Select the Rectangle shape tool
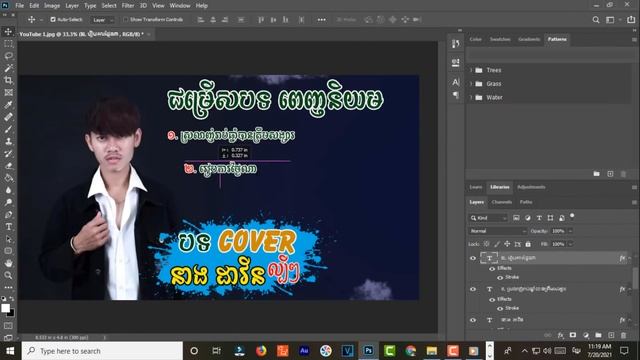The image size is (640, 360). coord(8,251)
